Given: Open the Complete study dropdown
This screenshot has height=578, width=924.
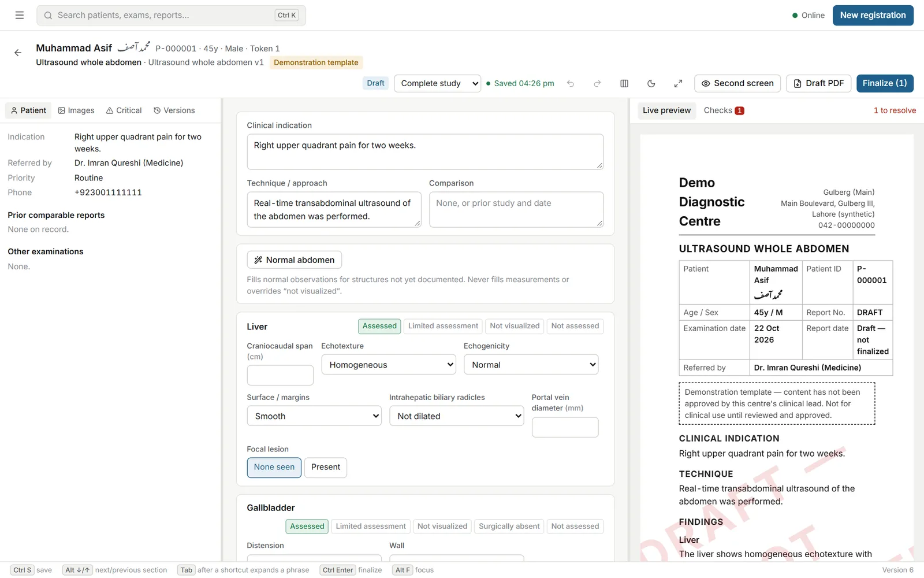Looking at the screenshot, I should pyautogui.click(x=437, y=83).
